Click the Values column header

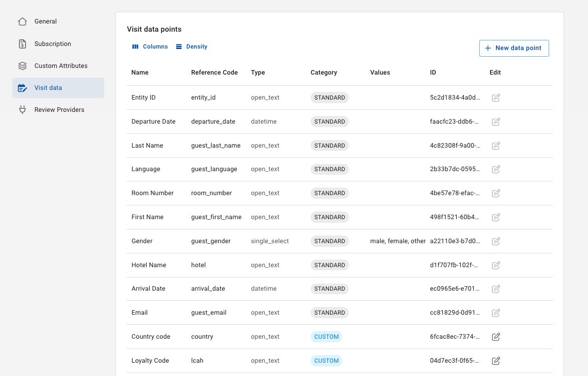coord(380,73)
